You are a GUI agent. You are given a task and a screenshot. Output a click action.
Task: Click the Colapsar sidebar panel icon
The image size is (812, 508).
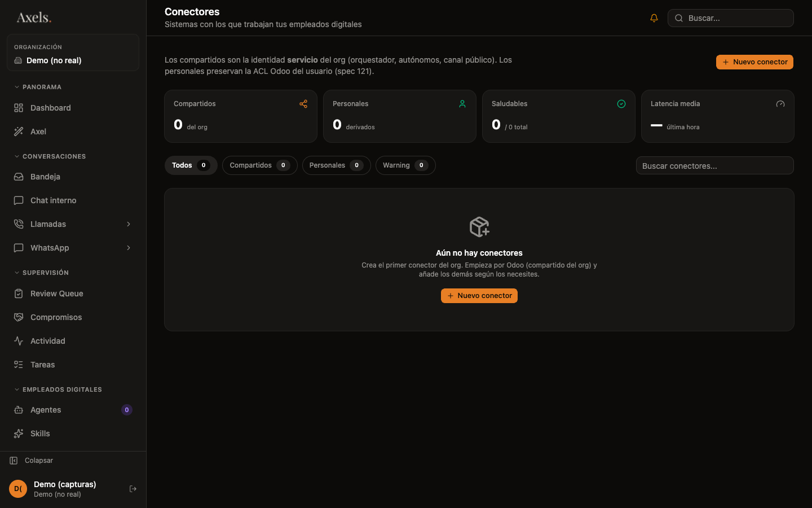(x=14, y=461)
